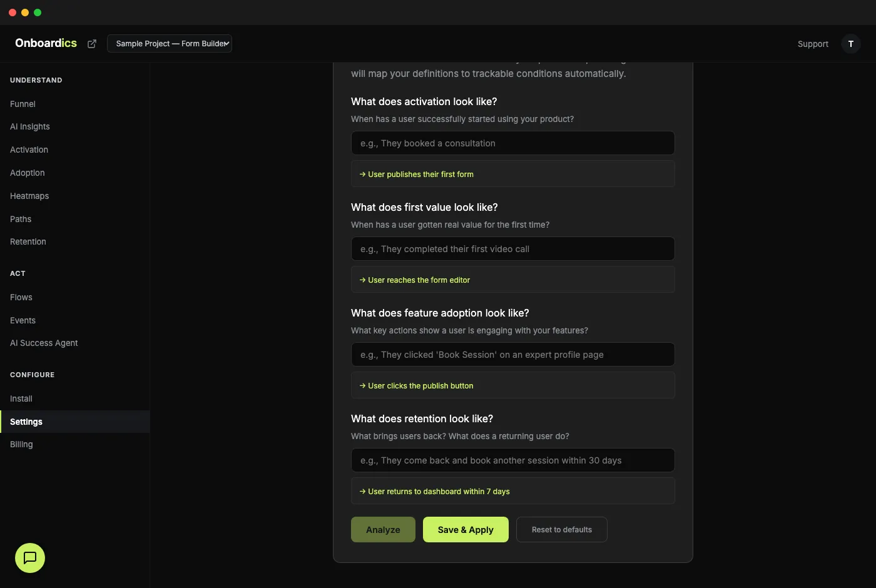Navigate to Heatmaps section
The image size is (876, 588).
click(x=29, y=196)
